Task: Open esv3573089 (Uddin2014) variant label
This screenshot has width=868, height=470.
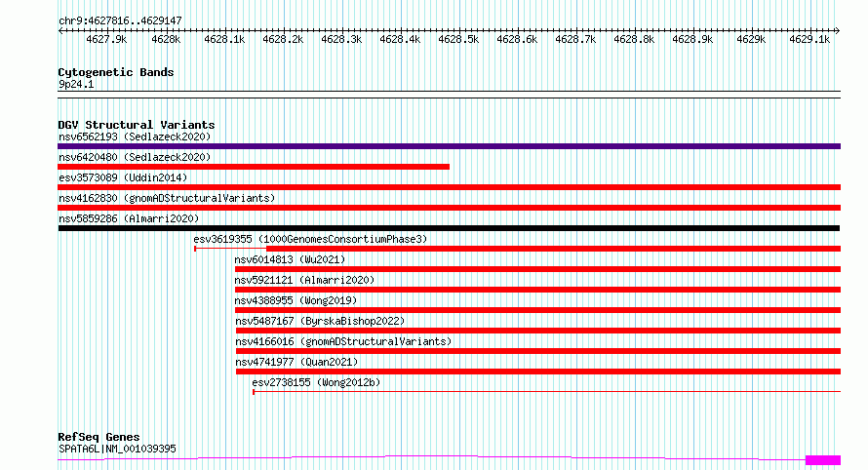Action: 123,177
